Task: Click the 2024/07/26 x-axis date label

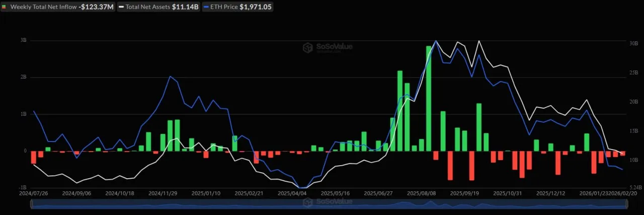Action: click(33, 193)
